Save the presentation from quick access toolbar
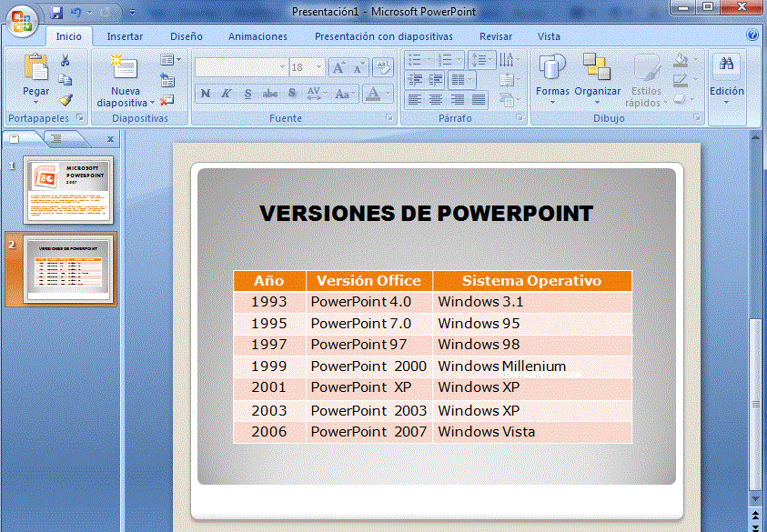Viewport: 767px width, 532px height. (57, 13)
